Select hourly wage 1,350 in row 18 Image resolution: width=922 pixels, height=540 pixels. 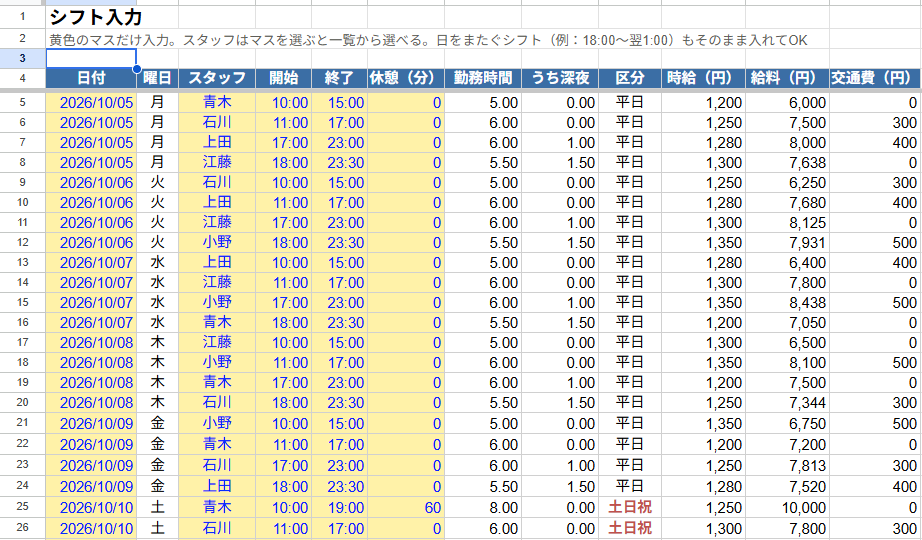(703, 362)
